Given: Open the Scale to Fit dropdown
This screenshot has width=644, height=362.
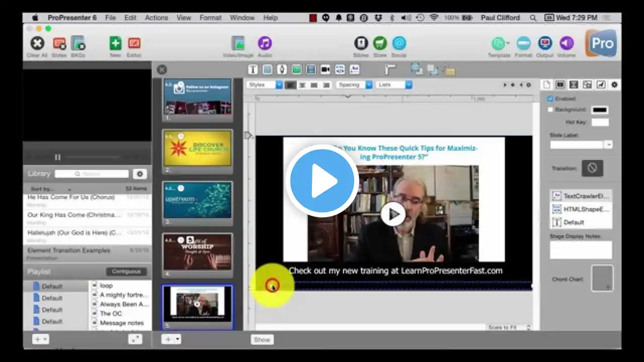Looking at the screenshot, I should [x=508, y=327].
